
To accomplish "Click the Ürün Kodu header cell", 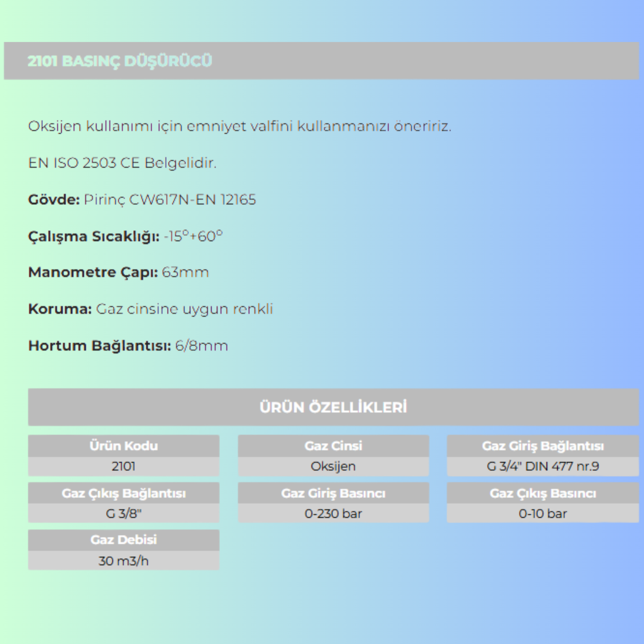I will (x=124, y=446).
